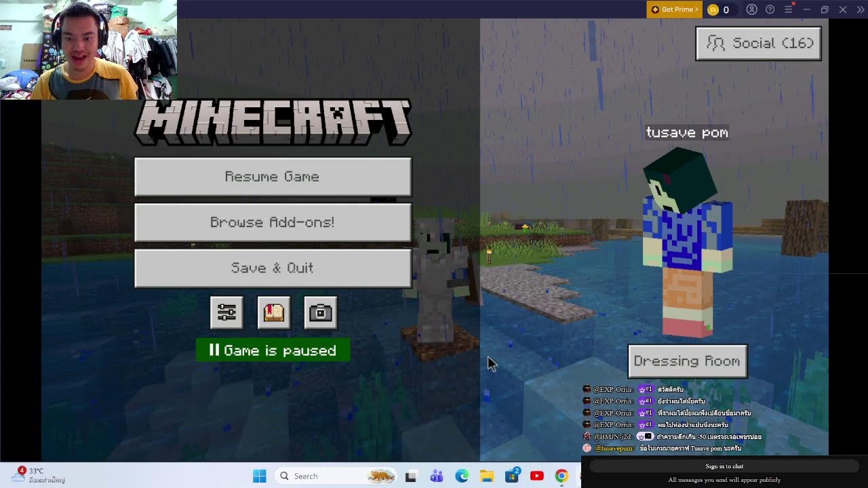Open the Social (16) panel
Viewport: 868px width, 488px height.
pyautogui.click(x=758, y=43)
